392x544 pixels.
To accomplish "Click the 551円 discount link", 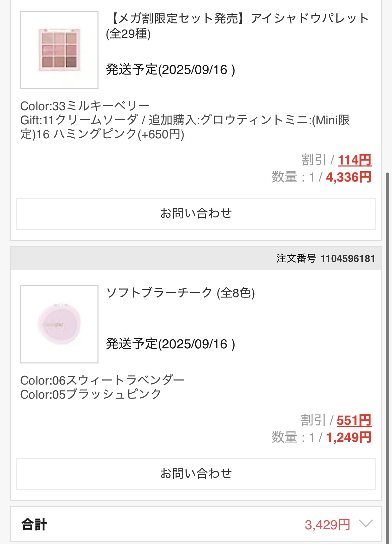I will [354, 420].
